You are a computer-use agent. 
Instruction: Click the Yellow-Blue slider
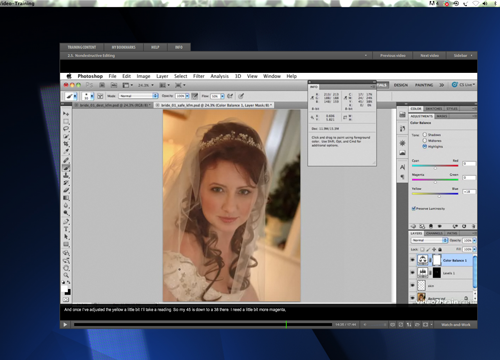point(435,194)
